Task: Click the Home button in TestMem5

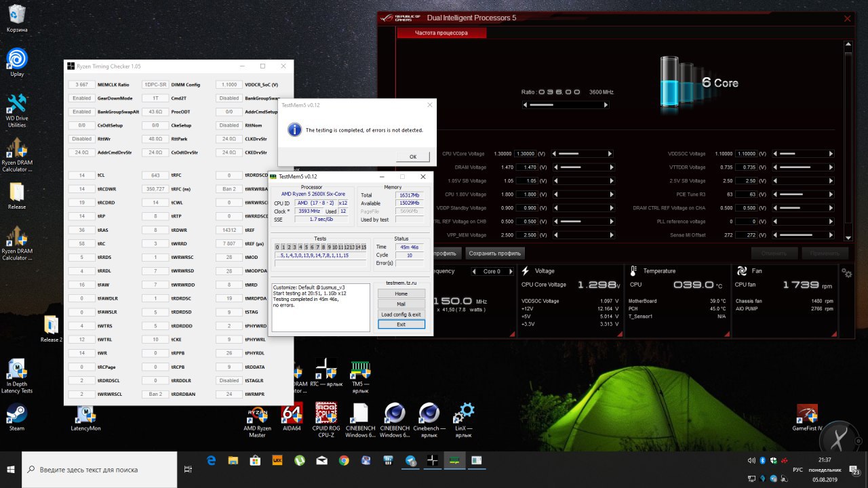Action: point(401,293)
